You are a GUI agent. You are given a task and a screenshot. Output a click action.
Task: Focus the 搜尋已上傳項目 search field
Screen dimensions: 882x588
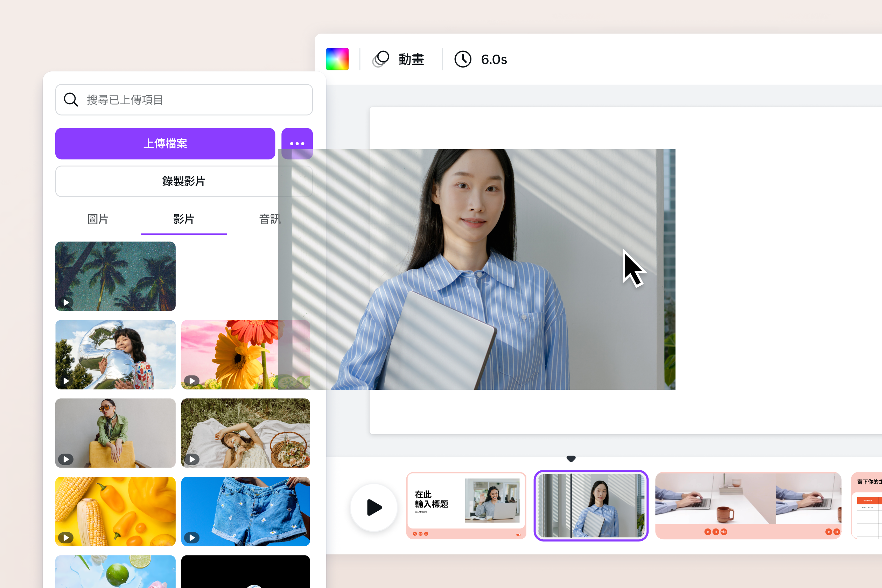(x=184, y=100)
